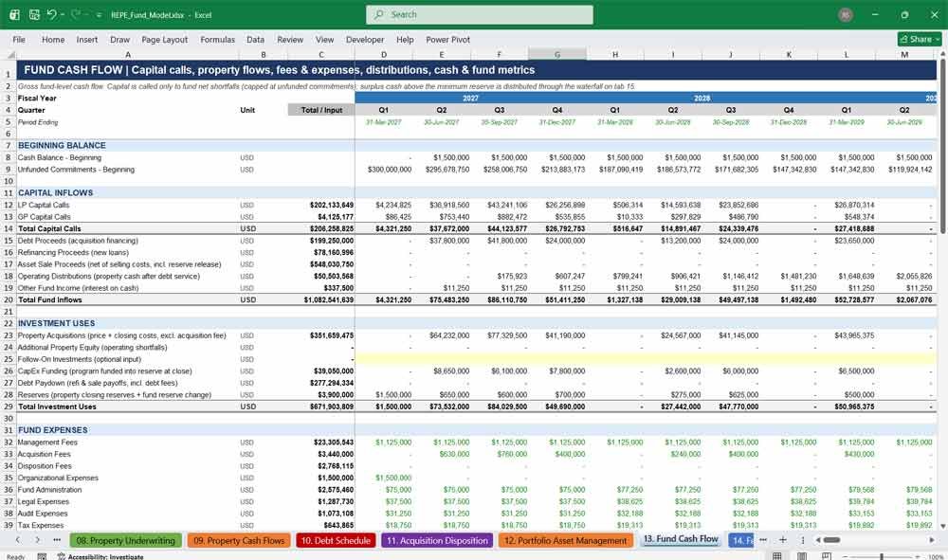Open the File menu

[x=19, y=39]
